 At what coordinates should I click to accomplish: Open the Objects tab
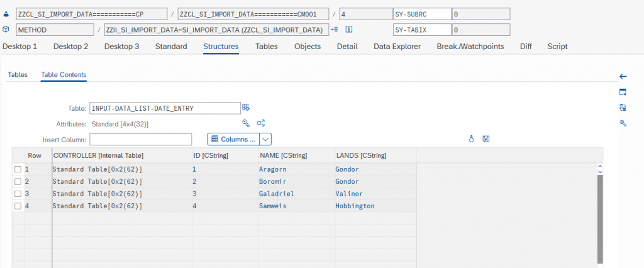[307, 47]
